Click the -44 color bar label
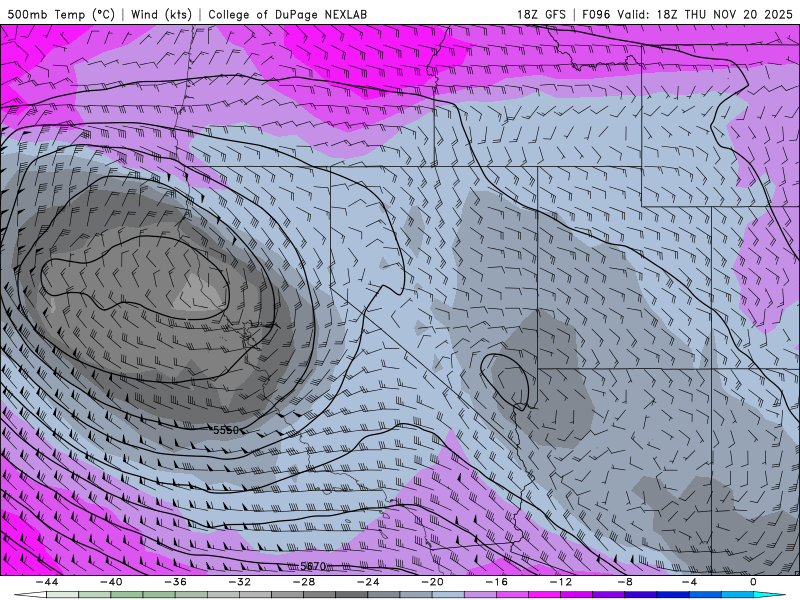The height and width of the screenshot is (600, 800). click(47, 582)
